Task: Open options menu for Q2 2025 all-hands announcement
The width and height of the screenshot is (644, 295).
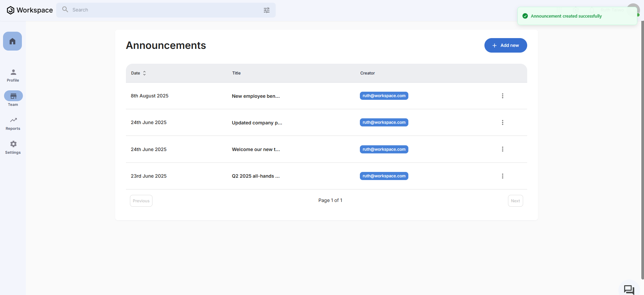Action: 502,176
